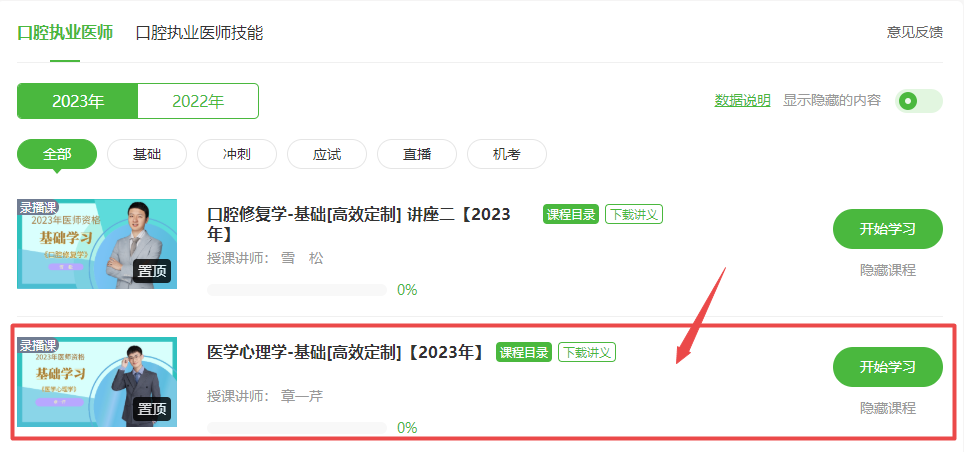This screenshot has height=452, width=964.
Task: Open 课程目录 for 医学心理学 course
Action: 524,352
